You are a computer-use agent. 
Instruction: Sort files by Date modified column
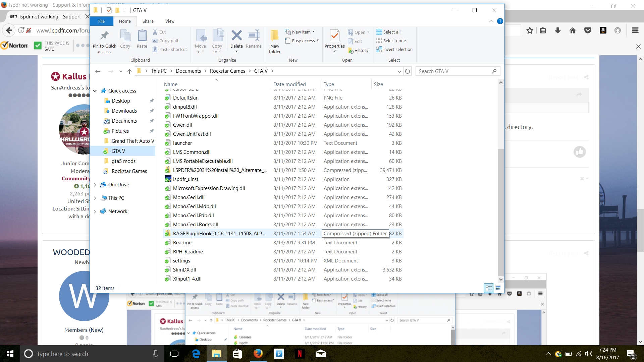[289, 84]
